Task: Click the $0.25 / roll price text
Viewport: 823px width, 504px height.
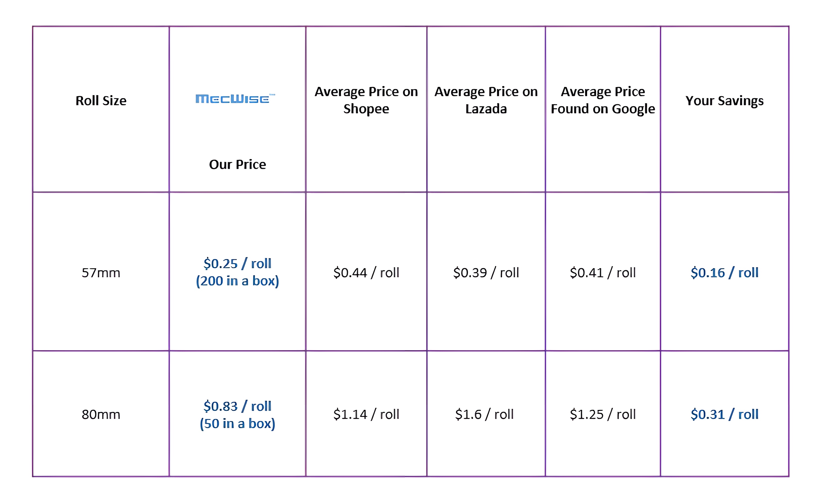Action: coord(237,264)
